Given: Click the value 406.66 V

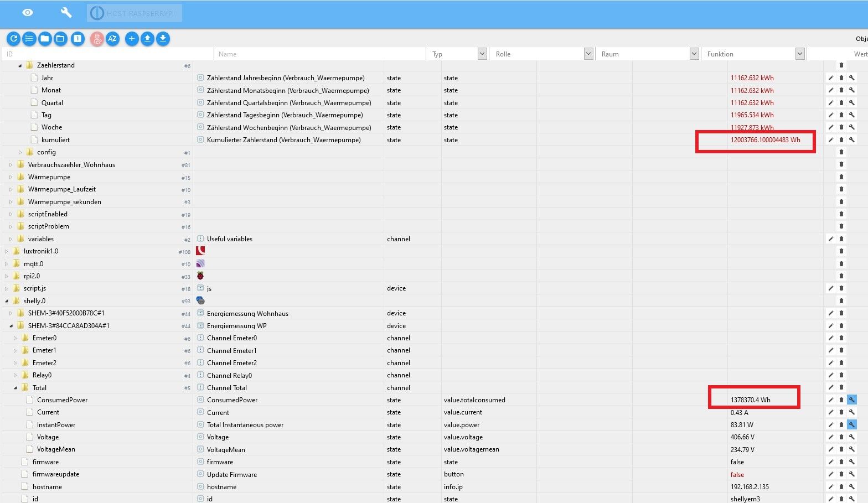Looking at the screenshot, I should tap(742, 437).
